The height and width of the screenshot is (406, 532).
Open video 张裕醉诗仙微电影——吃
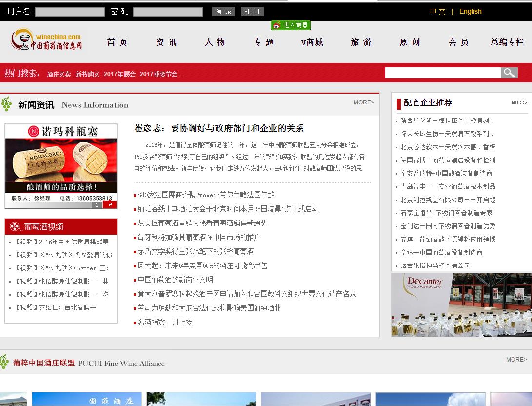(61, 294)
